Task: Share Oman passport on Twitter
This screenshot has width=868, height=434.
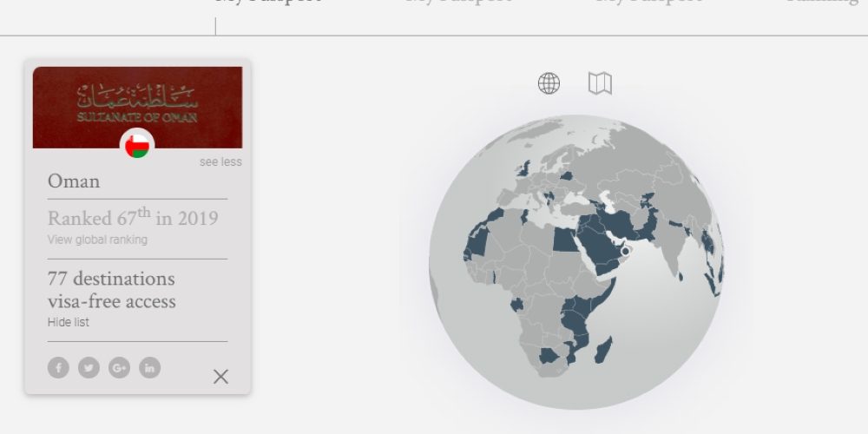Action: pos(89,367)
